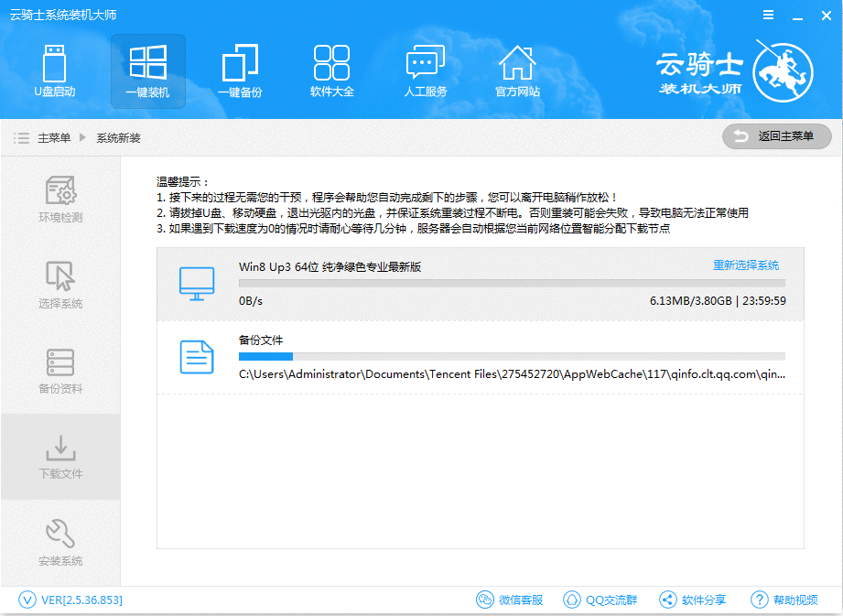Click 备份资料 in the left panel
The image size is (843, 616).
(x=59, y=371)
